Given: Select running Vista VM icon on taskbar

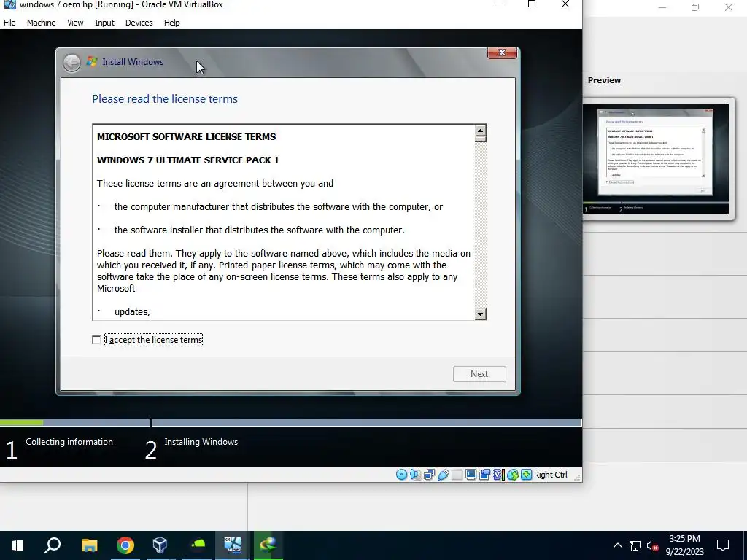Looking at the screenshot, I should click(233, 545).
